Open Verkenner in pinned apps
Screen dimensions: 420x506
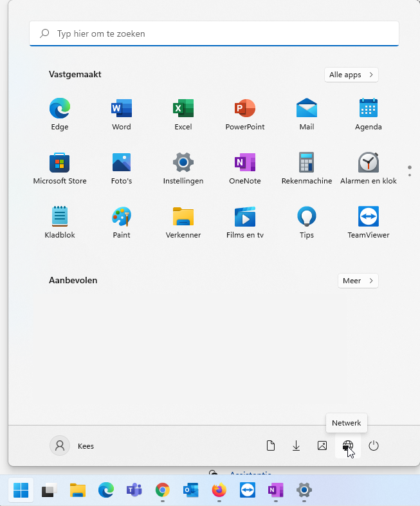coord(183,223)
